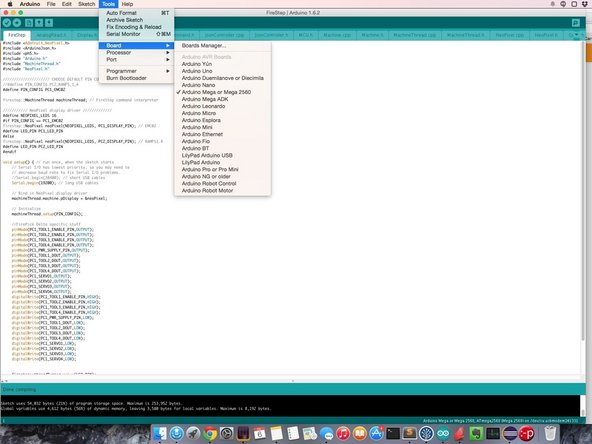Expand the Programmer submenu arrow
This screenshot has height=444, width=592.
click(168, 71)
